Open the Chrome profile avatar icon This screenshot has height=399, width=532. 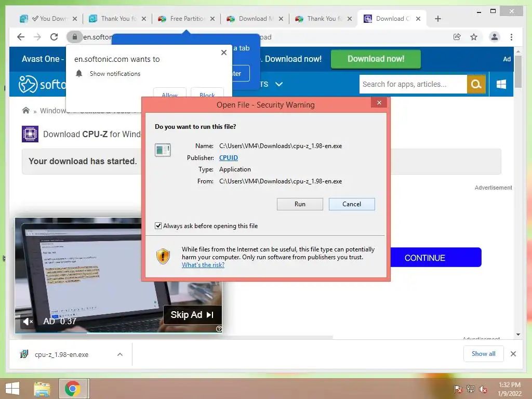(495, 37)
